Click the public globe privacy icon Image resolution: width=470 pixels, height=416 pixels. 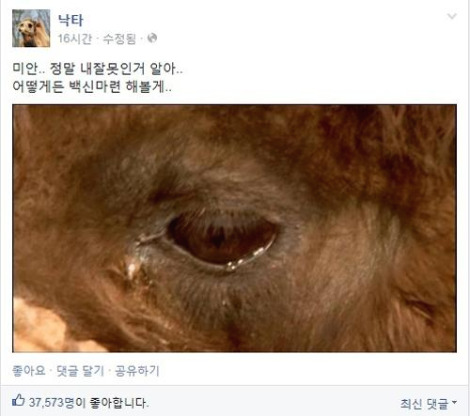coord(152,38)
